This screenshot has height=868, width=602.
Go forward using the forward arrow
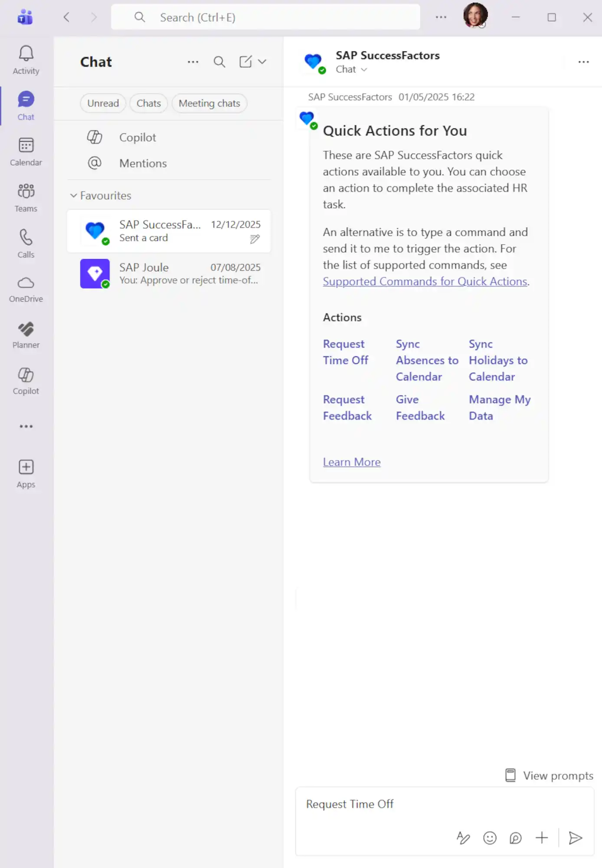tap(94, 17)
